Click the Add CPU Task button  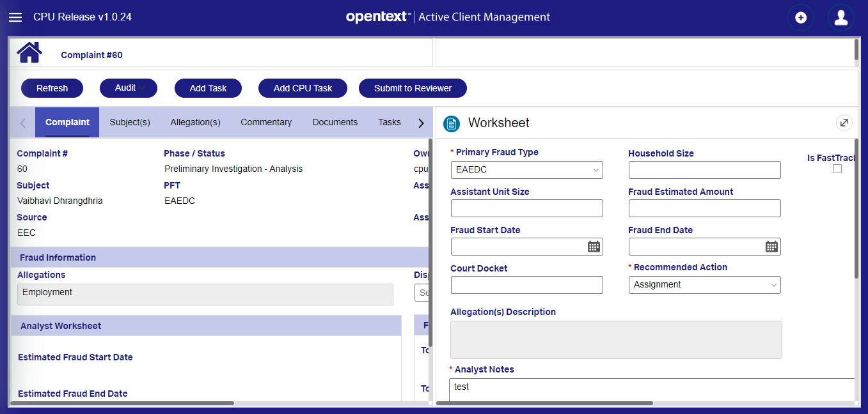pyautogui.click(x=303, y=88)
